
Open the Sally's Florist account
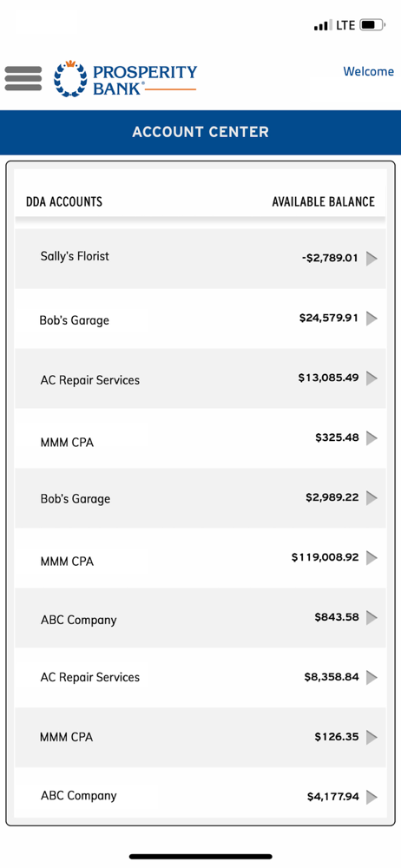pos(200,259)
